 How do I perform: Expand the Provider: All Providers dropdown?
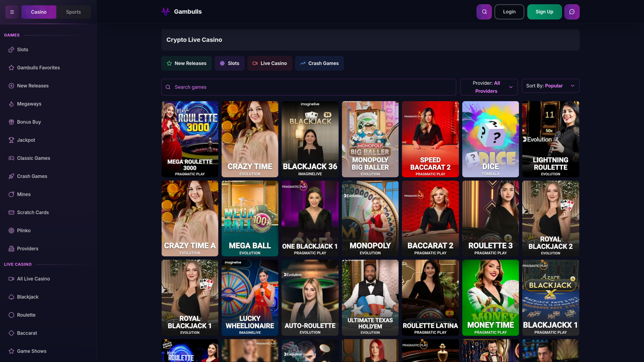(489, 87)
